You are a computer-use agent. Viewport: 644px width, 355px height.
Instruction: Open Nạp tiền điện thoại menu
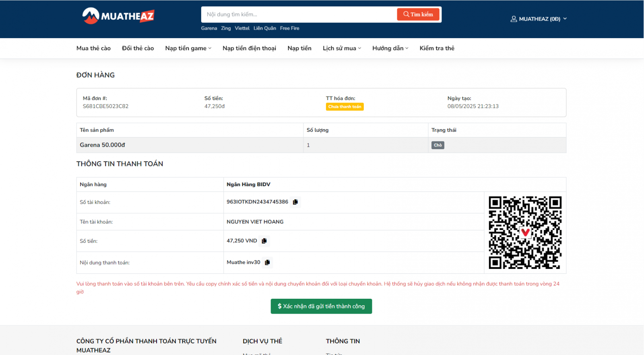(x=249, y=48)
